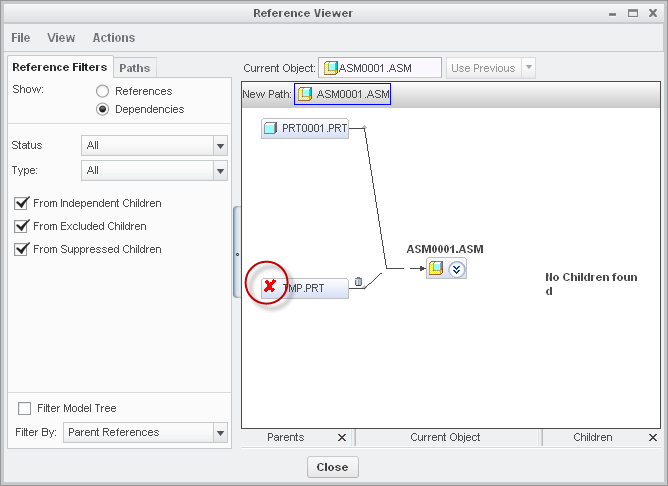Click the Current Object ASM0001.ASM field
The width and height of the screenshot is (668, 486).
click(380, 68)
